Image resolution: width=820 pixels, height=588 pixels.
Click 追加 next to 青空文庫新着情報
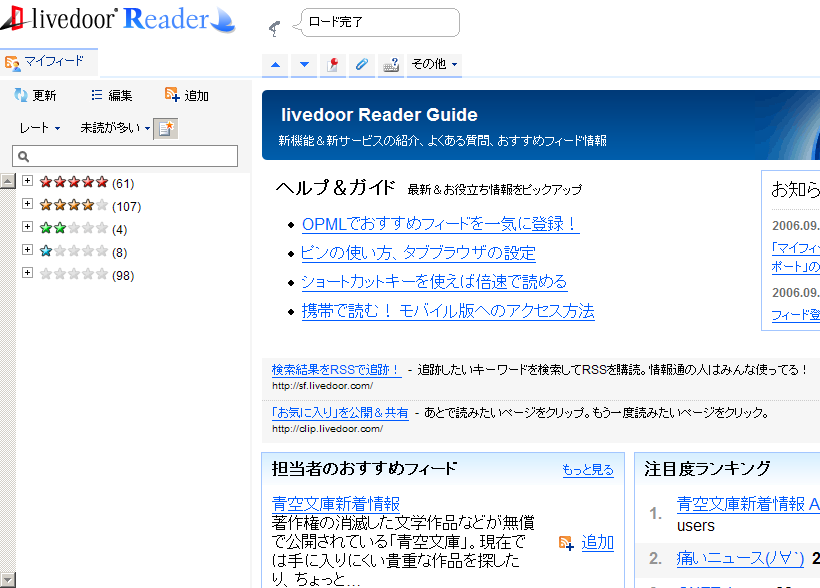pyautogui.click(x=596, y=542)
